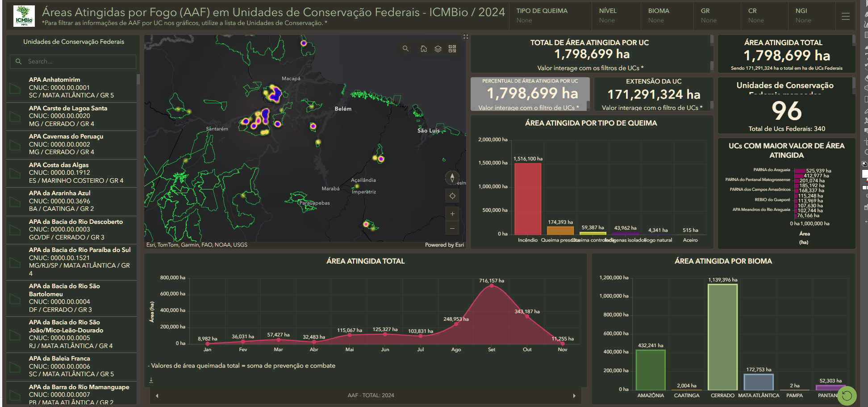Screen dimensions: 868x407
Task: Expand the map to fullscreen
Action: 465,37
